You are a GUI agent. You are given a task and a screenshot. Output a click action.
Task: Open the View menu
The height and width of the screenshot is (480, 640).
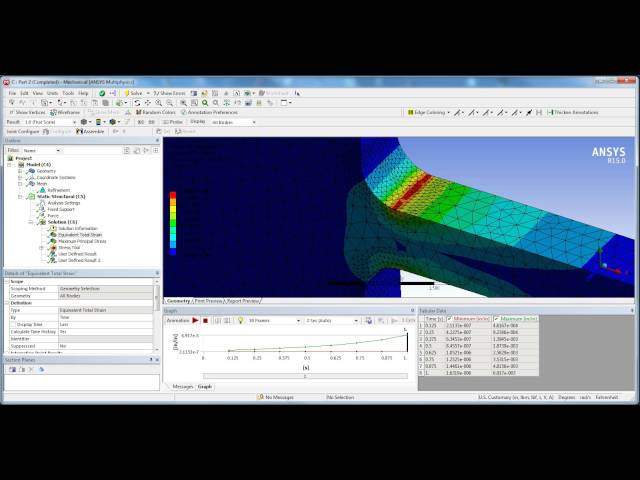pyautogui.click(x=38, y=93)
